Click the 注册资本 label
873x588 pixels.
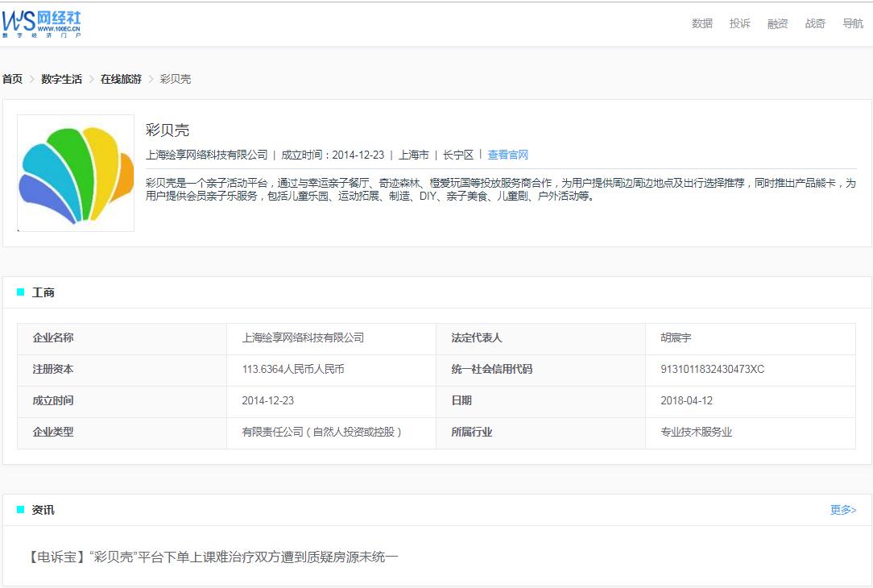(53, 369)
